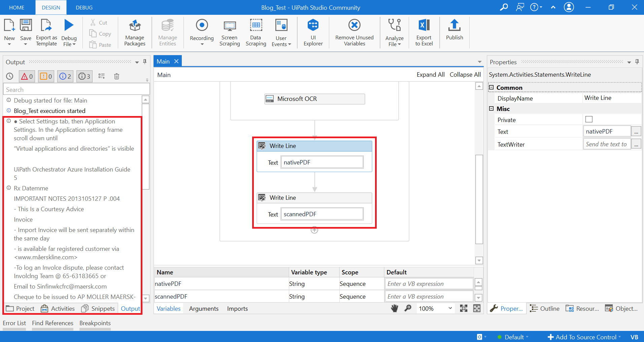Copy the selected activity

point(100,34)
